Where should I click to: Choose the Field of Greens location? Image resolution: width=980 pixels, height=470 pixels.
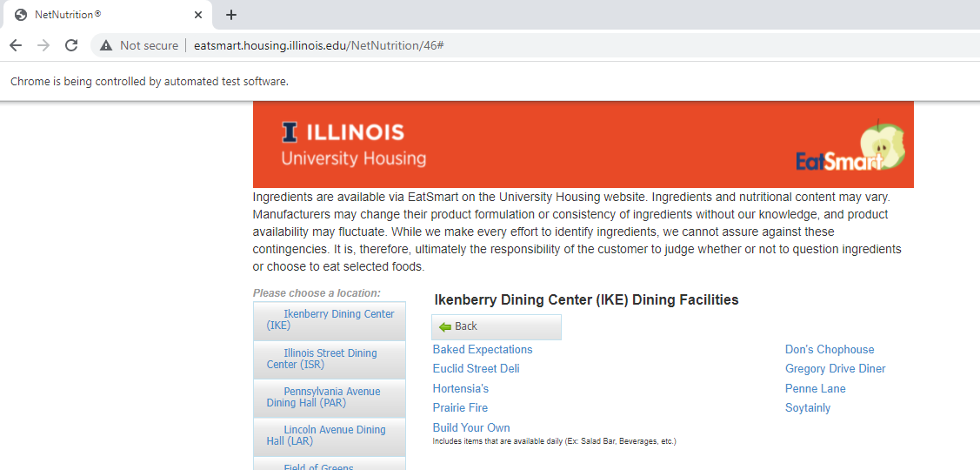tap(330, 465)
